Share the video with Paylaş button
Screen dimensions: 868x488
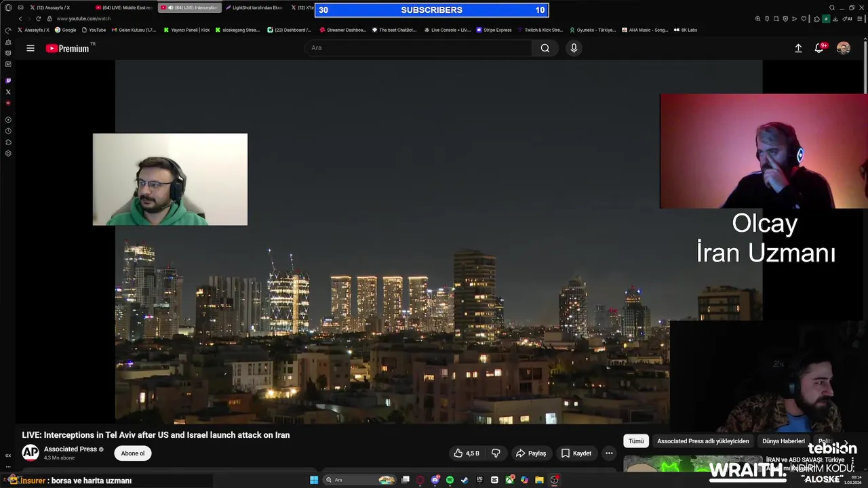pyautogui.click(x=530, y=453)
